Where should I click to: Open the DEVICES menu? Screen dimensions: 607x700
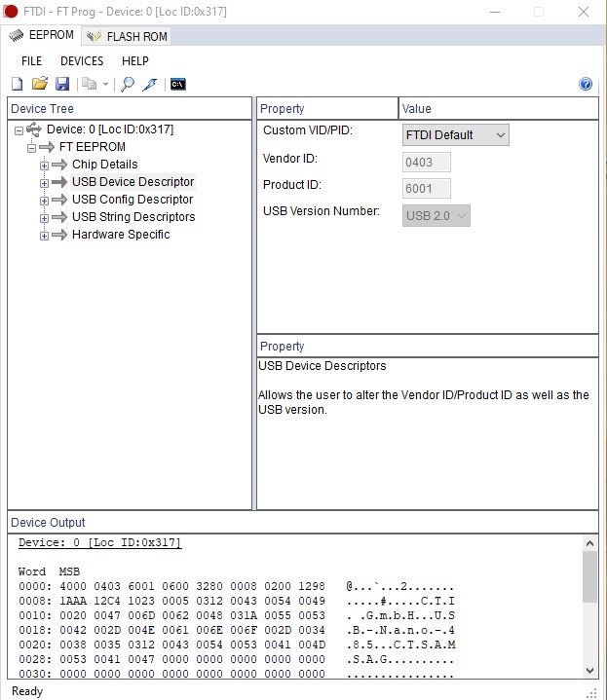[x=82, y=61]
